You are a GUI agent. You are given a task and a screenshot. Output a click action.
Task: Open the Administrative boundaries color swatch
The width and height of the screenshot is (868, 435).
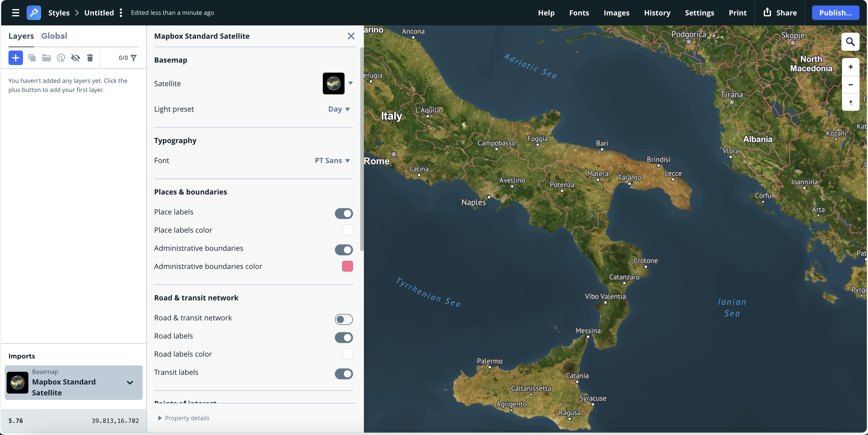tap(347, 267)
